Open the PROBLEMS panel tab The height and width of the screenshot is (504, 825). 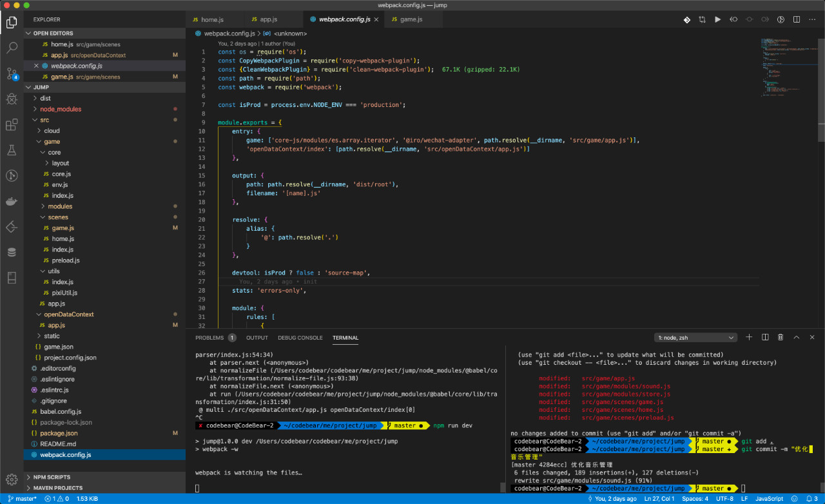pos(215,338)
